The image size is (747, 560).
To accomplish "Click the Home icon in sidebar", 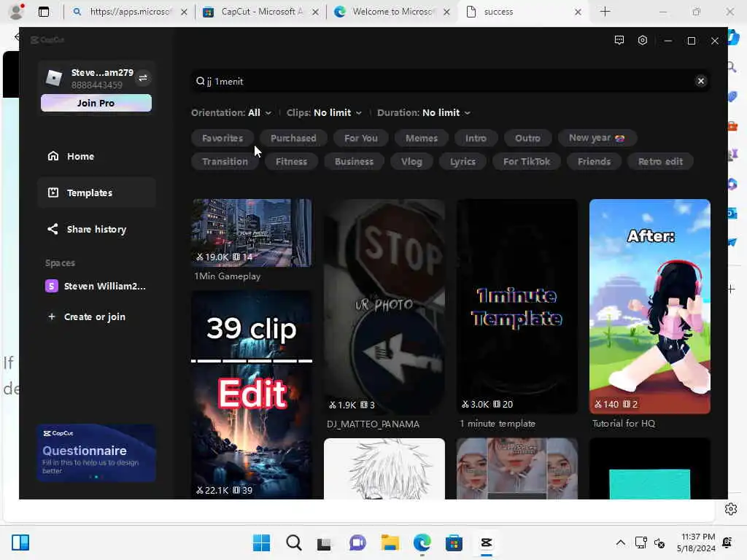I will 53,156.
